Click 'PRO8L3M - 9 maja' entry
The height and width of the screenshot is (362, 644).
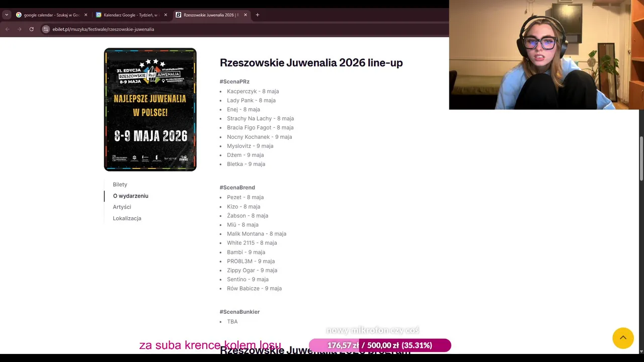(x=251, y=261)
